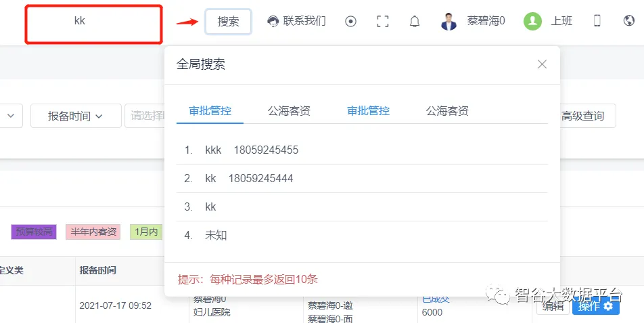Open result kkk 18059245455
Viewport: 644px width, 323px height.
252,150
